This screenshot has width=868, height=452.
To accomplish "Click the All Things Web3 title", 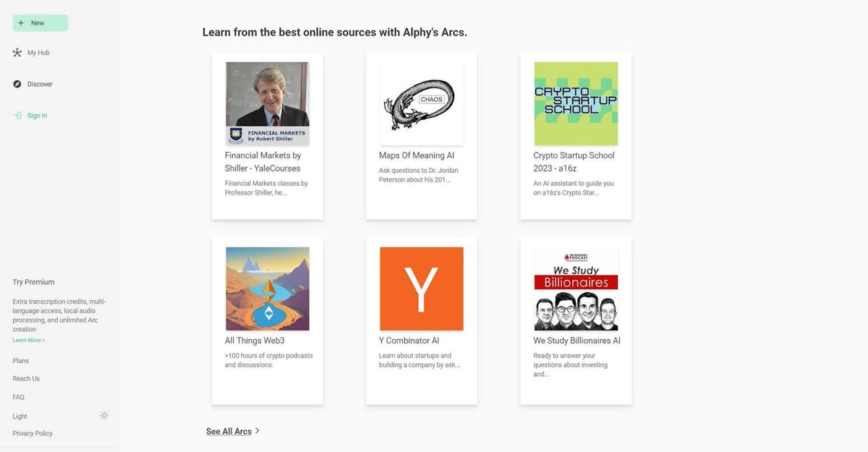I will coord(255,341).
